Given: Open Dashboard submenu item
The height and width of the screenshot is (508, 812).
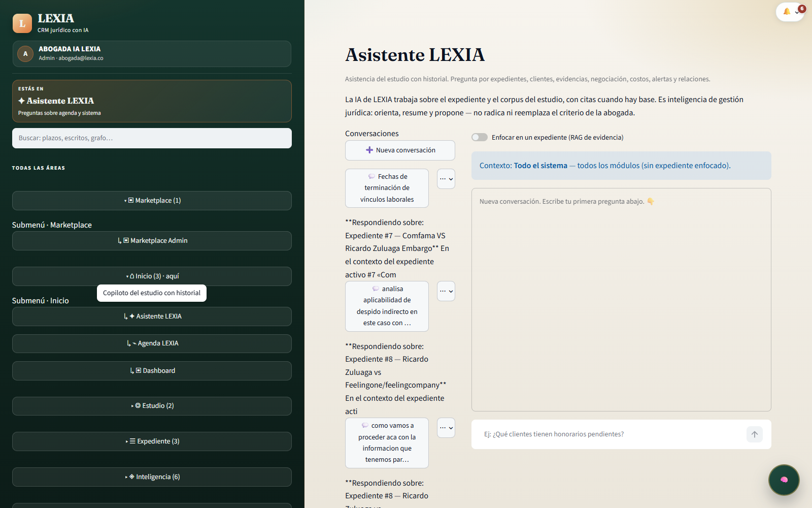Looking at the screenshot, I should click(152, 371).
